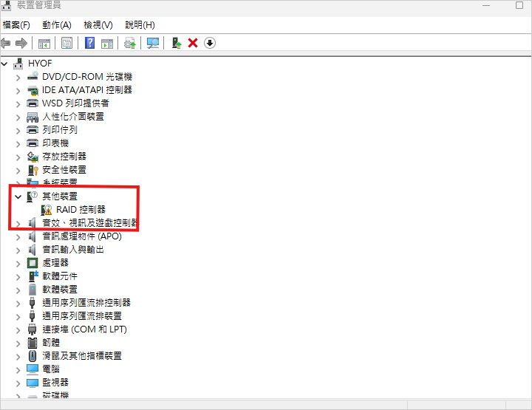The height and width of the screenshot is (410, 532).
Task: Open the Properties toolbar icon
Action: [x=66, y=43]
